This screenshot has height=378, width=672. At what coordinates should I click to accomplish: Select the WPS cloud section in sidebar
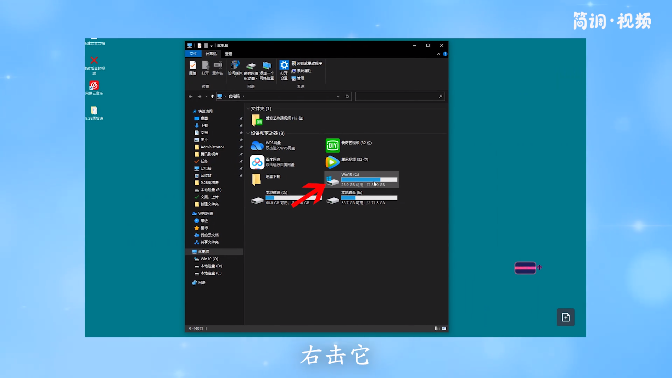(203, 213)
